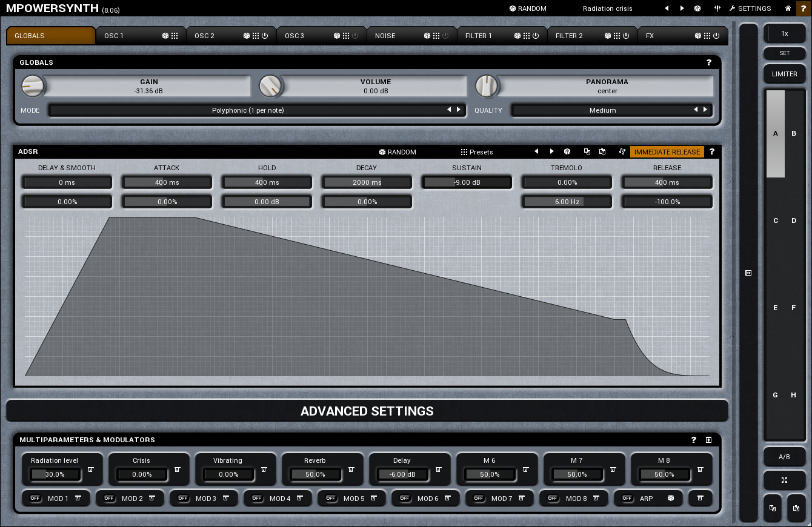Screen dimensions: 812x527
Task: Open the FX presets grid icon
Action: [x=707, y=36]
